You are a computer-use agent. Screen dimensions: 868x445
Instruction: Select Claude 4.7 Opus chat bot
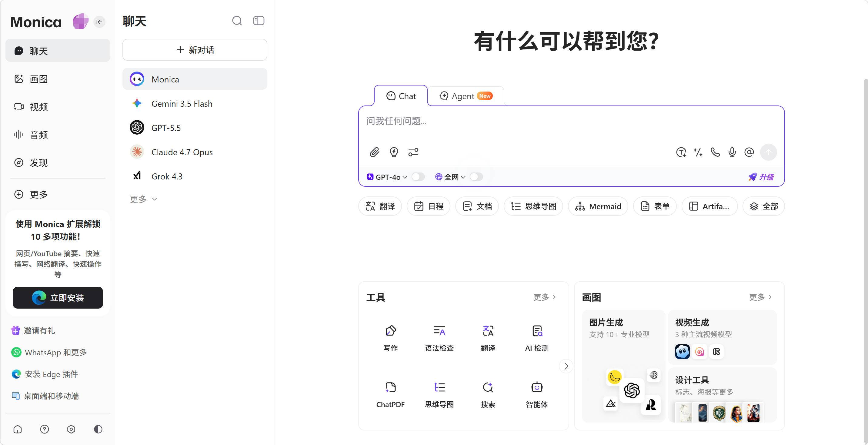tap(195, 152)
